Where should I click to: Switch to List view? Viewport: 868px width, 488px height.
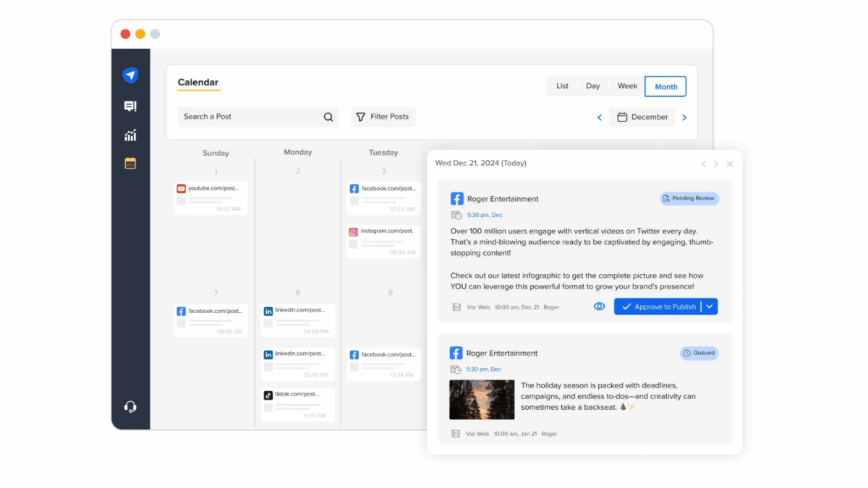[x=562, y=86]
